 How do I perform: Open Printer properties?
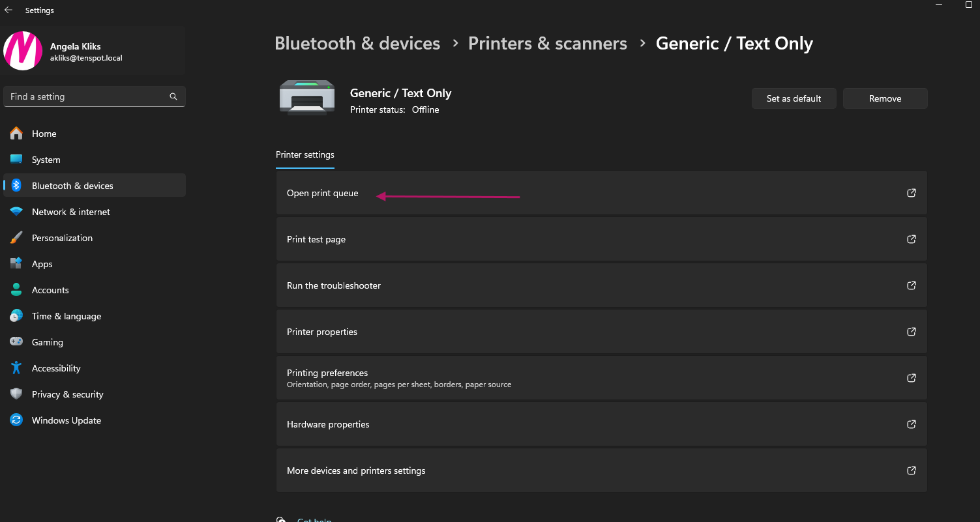[601, 332]
